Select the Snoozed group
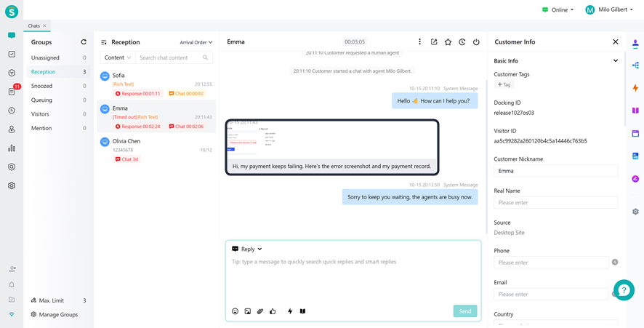 tap(59, 86)
